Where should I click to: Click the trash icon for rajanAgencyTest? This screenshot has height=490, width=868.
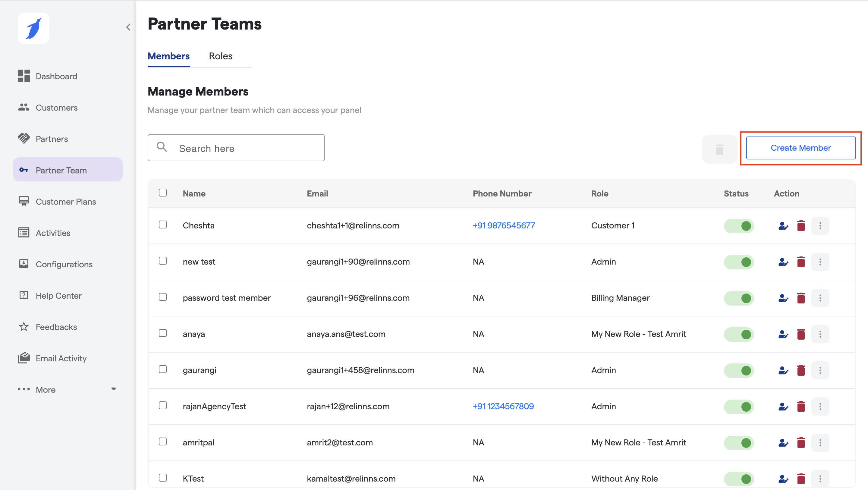tap(801, 407)
